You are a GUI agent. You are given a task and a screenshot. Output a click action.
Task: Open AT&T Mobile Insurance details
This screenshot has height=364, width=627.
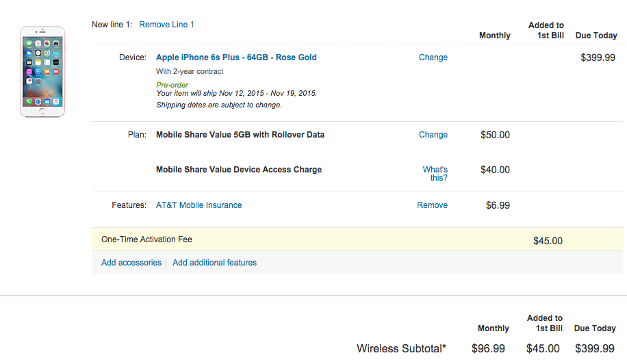[x=199, y=205]
